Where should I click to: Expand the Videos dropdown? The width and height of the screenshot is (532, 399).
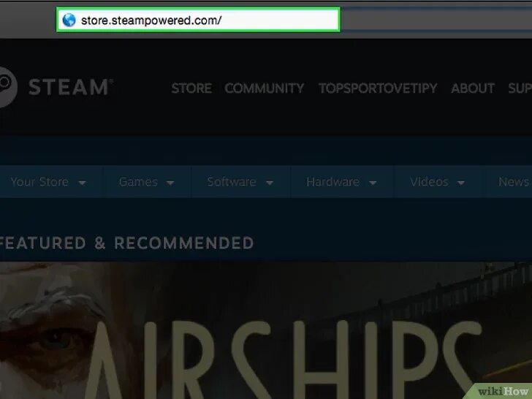point(437,182)
